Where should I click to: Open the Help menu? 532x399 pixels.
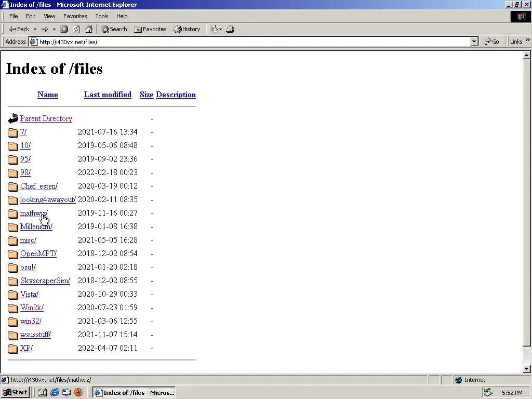click(x=122, y=16)
